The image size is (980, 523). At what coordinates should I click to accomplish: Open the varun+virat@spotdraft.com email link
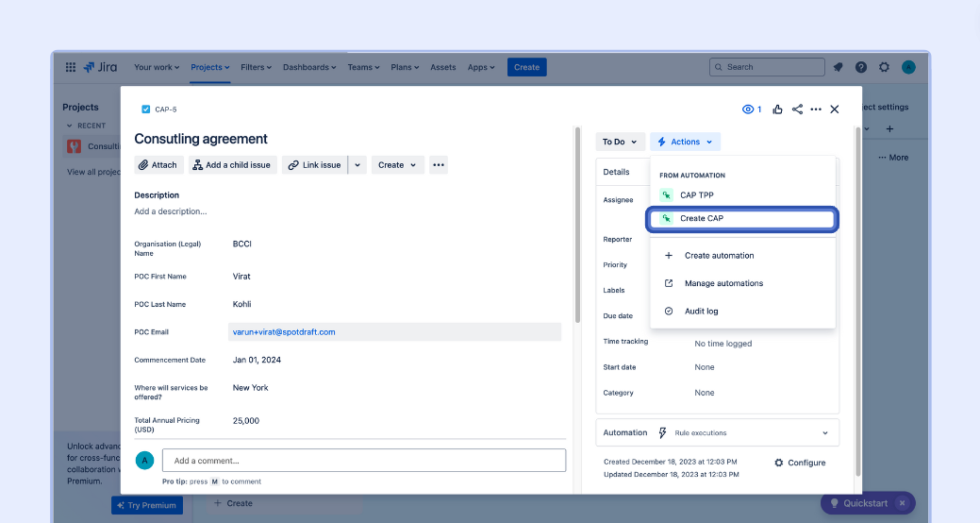click(x=284, y=332)
